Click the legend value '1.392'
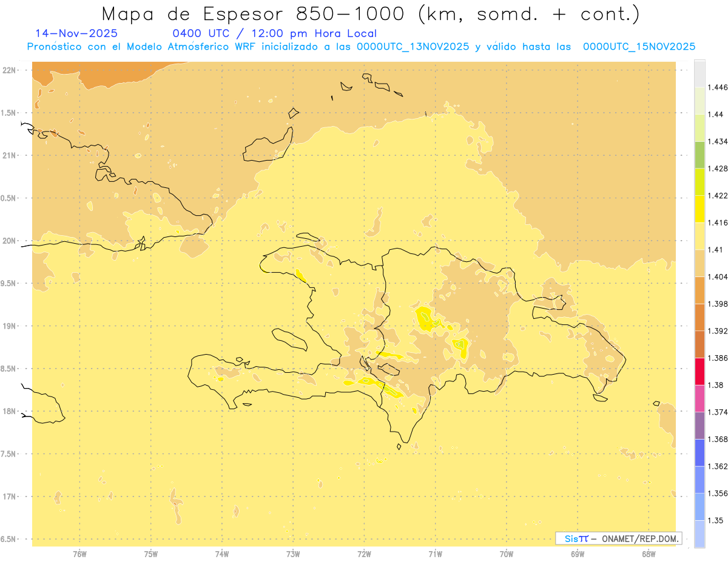Image resolution: width=728 pixels, height=562 pixels. [718, 331]
